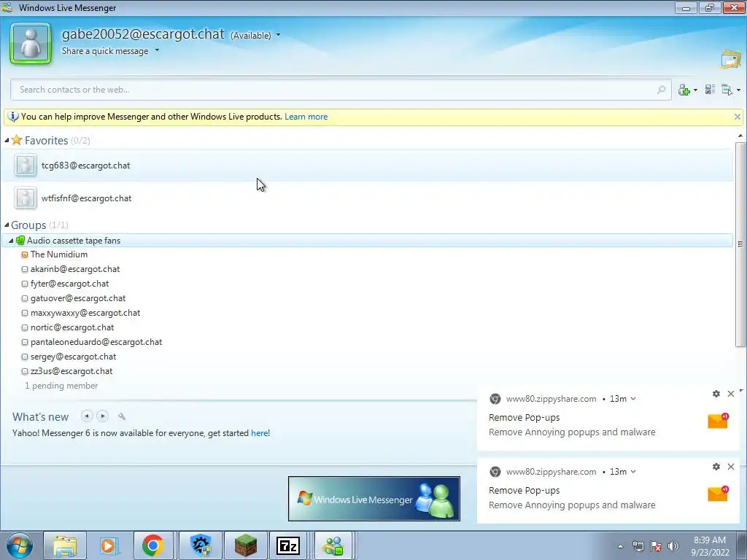The image size is (747, 560).
Task: Open settings gear on second zippyshare notification
Action: 716,467
